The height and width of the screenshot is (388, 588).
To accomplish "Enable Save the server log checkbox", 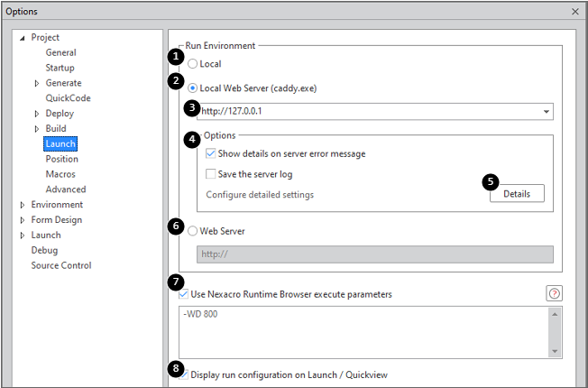I will [211, 174].
